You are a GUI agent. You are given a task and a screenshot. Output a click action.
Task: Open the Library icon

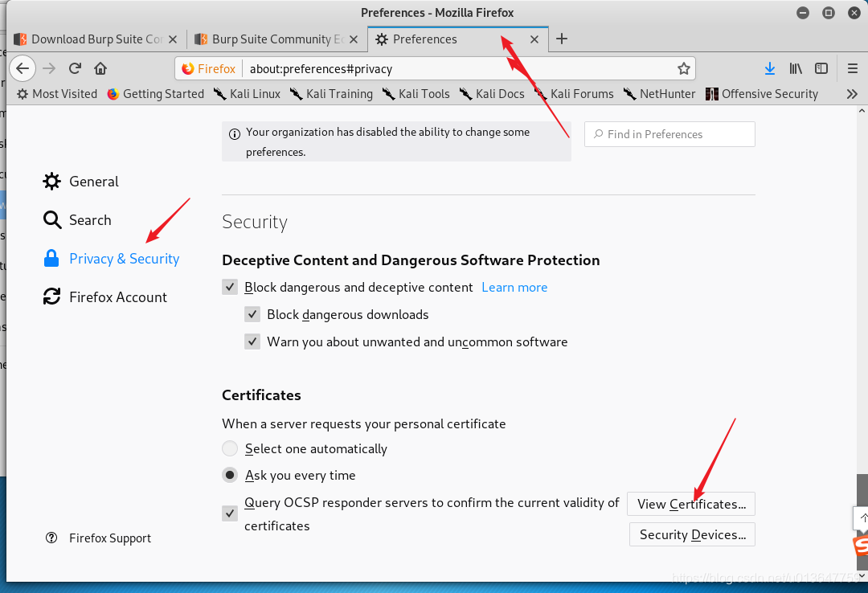(x=796, y=68)
